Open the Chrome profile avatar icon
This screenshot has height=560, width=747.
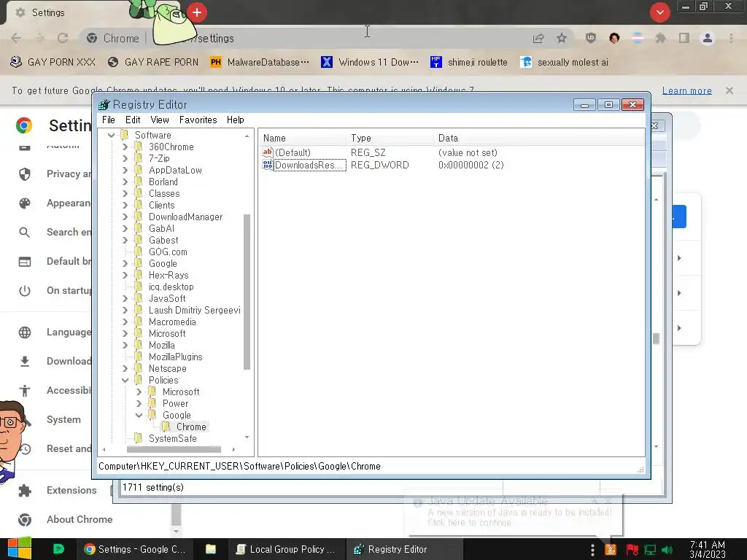pyautogui.click(x=708, y=38)
